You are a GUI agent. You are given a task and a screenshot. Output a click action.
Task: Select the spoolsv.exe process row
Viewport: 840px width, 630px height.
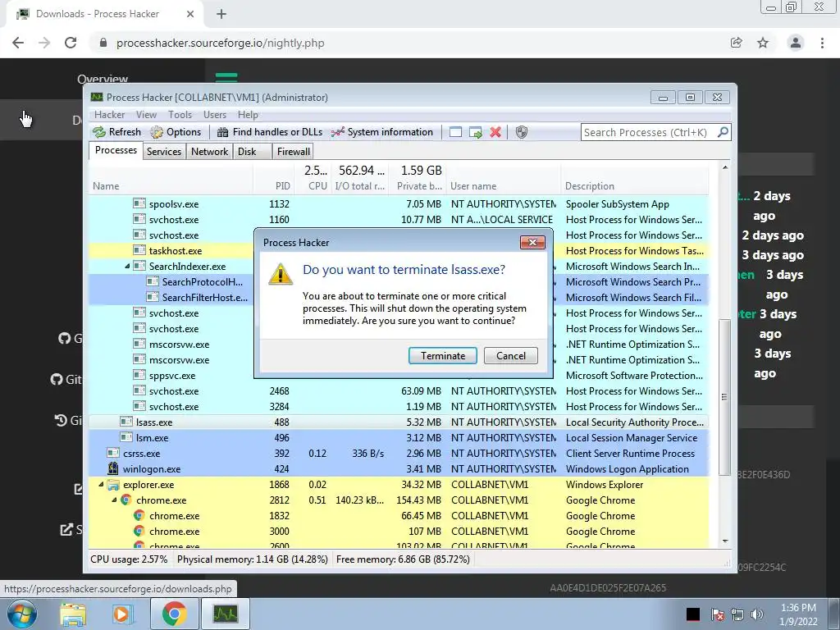coord(399,204)
